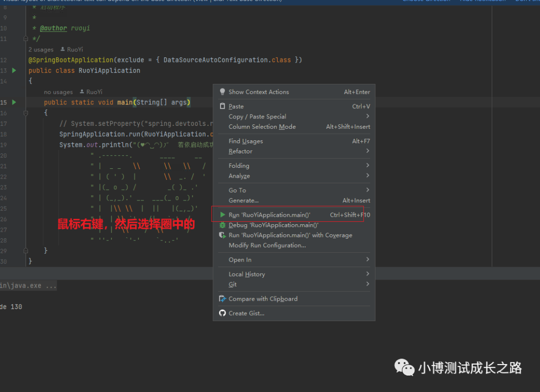This screenshot has width=540, height=392.
Task: Click the RuoYi author hint beside '2 usages'
Action: [72, 49]
